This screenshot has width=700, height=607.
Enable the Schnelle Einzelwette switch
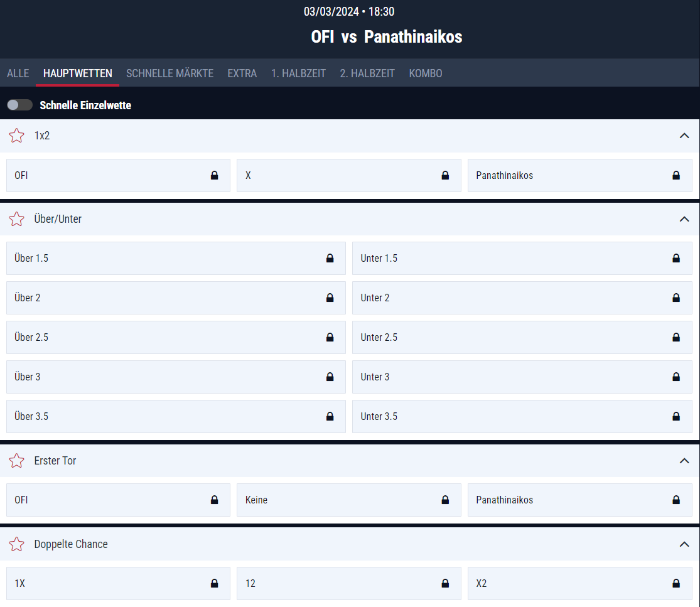19,105
